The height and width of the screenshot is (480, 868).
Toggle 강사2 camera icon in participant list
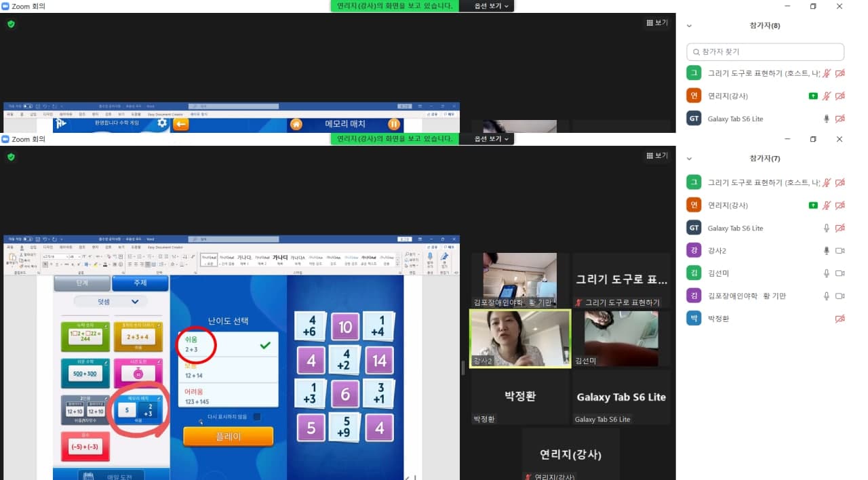tap(840, 251)
